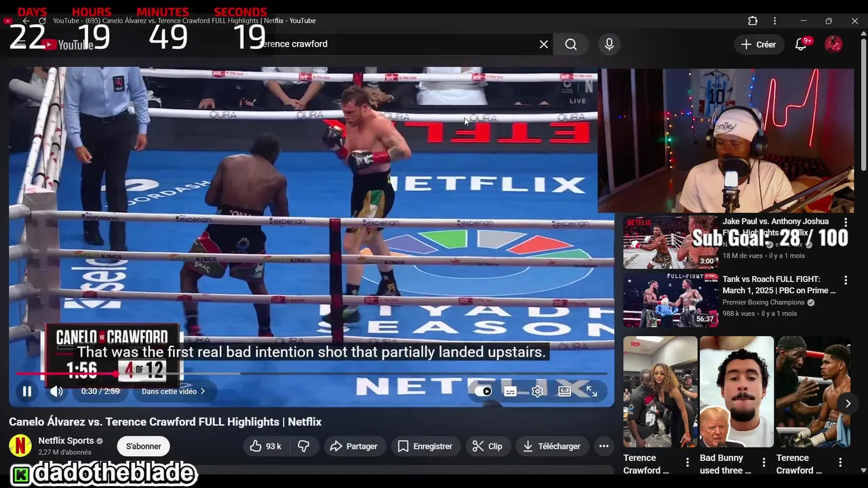868x488 pixels.
Task: Reload the page in browser
Action: pyautogui.click(x=42, y=21)
